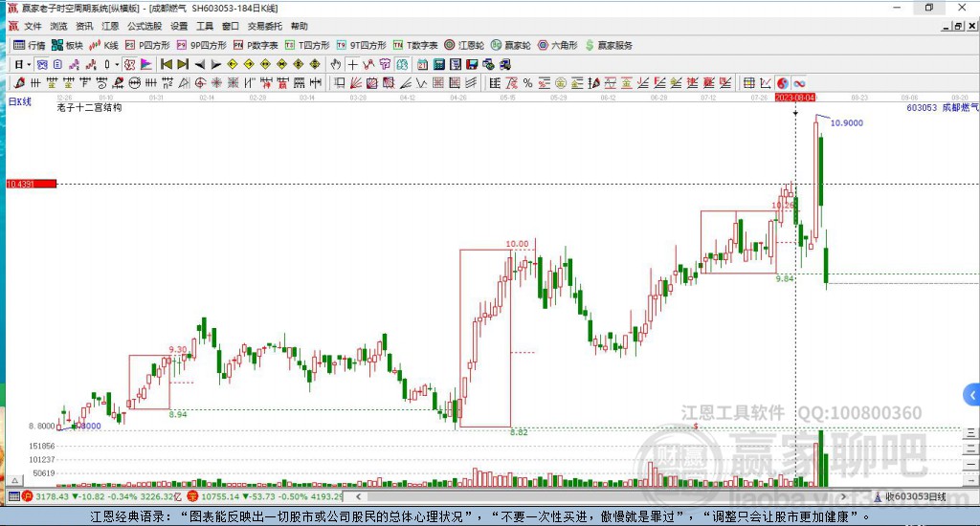Open the P数字表 tool
Screen dimensions: 980x526
click(x=256, y=45)
